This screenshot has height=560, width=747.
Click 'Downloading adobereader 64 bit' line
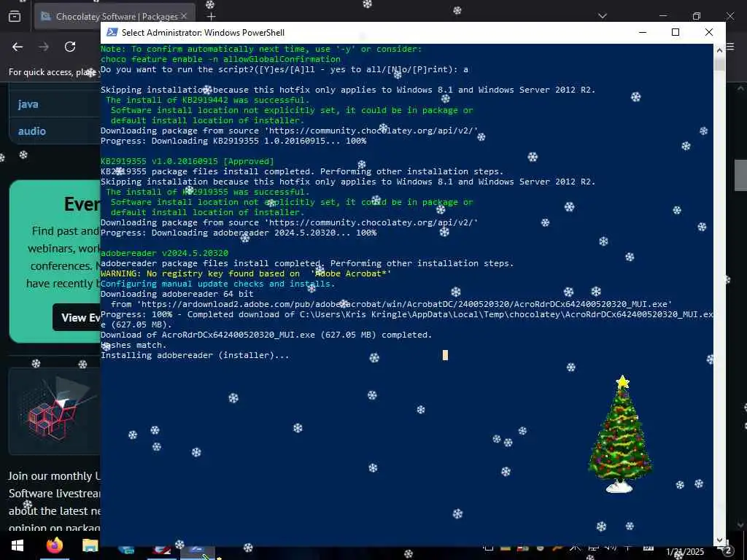[177, 294]
